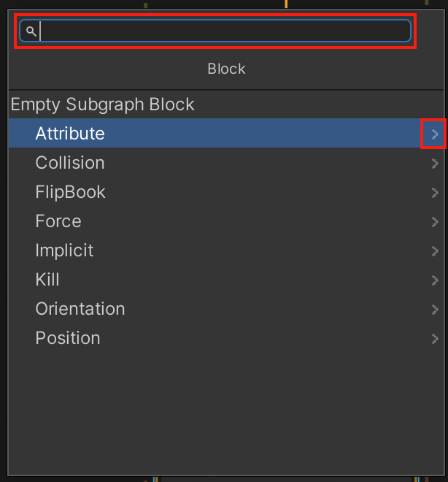
Task: Click the Position row arrow icon
Action: 434,339
